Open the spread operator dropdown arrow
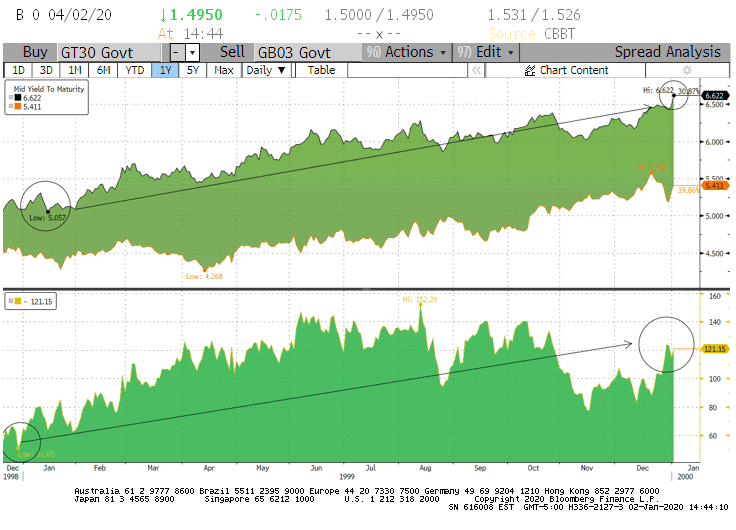This screenshot has width=736, height=530. coord(192,52)
